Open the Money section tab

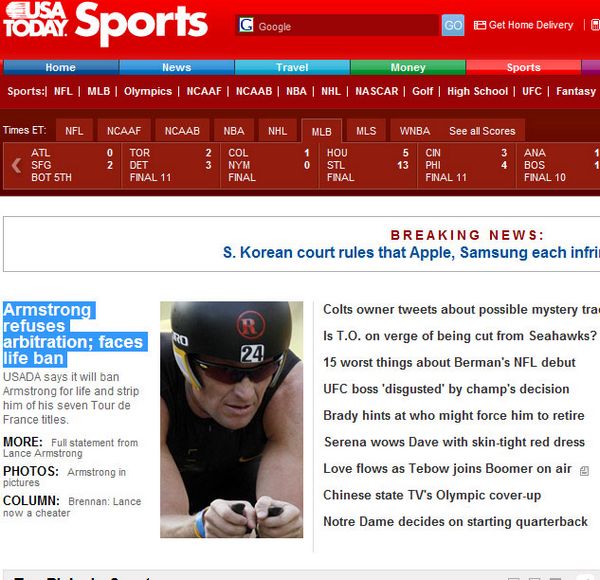[x=408, y=67]
